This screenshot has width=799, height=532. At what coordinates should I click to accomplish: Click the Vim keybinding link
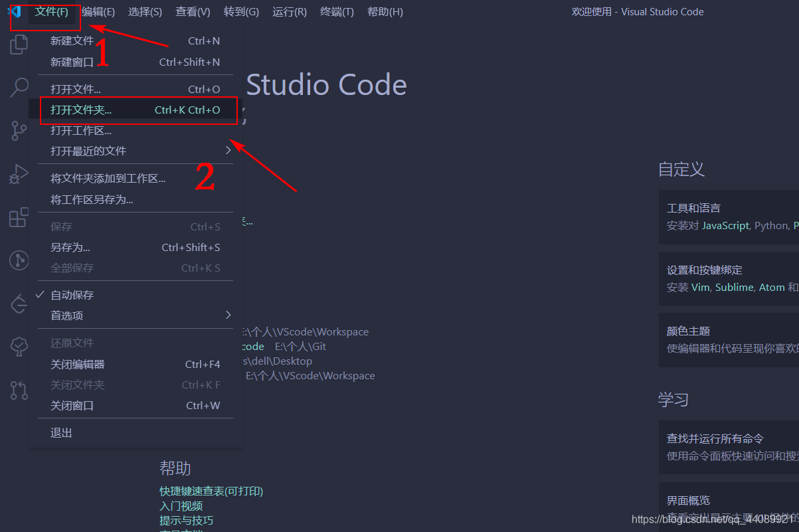(700, 288)
